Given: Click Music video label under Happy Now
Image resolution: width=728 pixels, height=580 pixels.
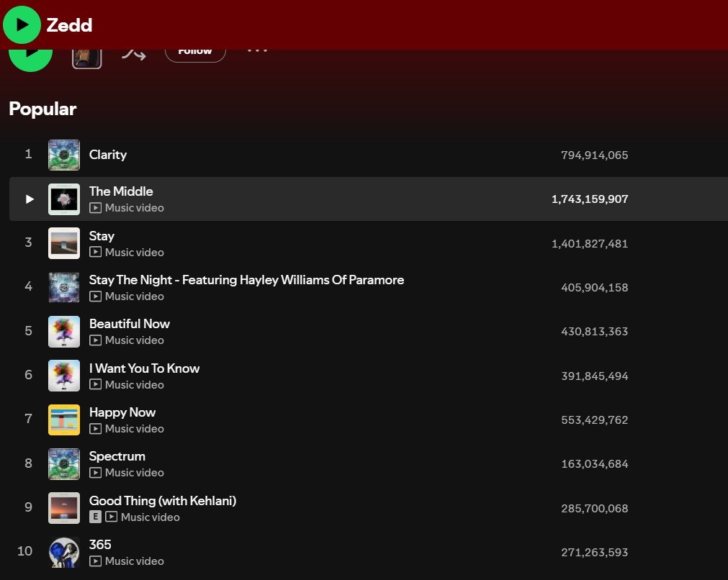Looking at the screenshot, I should pyautogui.click(x=134, y=429).
